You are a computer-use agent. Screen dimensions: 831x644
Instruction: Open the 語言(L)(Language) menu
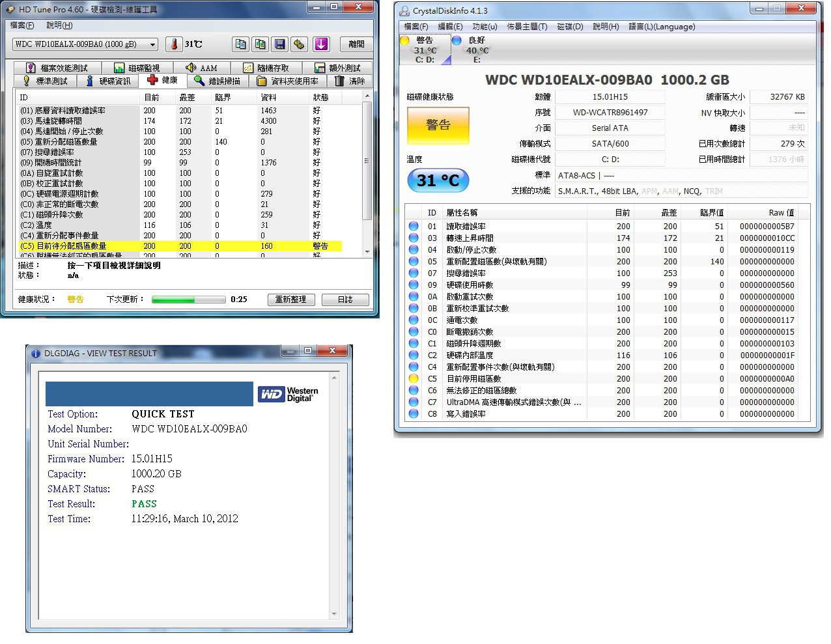[x=662, y=27]
